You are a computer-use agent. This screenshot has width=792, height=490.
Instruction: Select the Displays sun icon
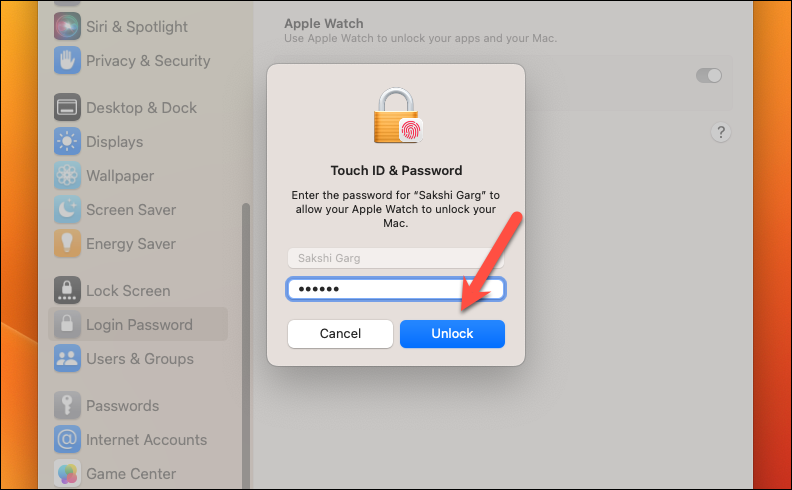[67, 141]
